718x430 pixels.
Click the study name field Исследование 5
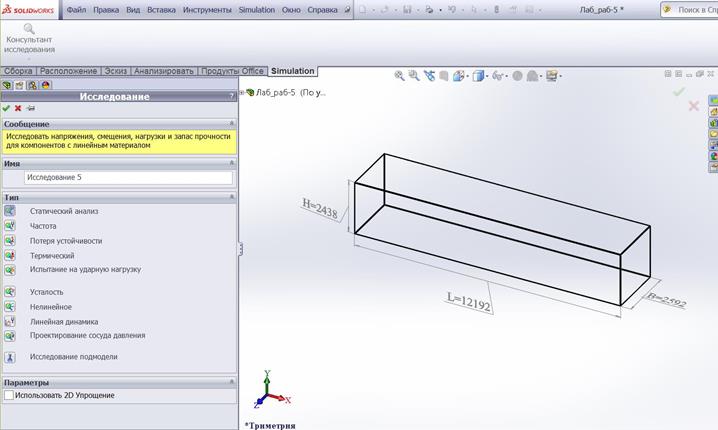click(126, 178)
